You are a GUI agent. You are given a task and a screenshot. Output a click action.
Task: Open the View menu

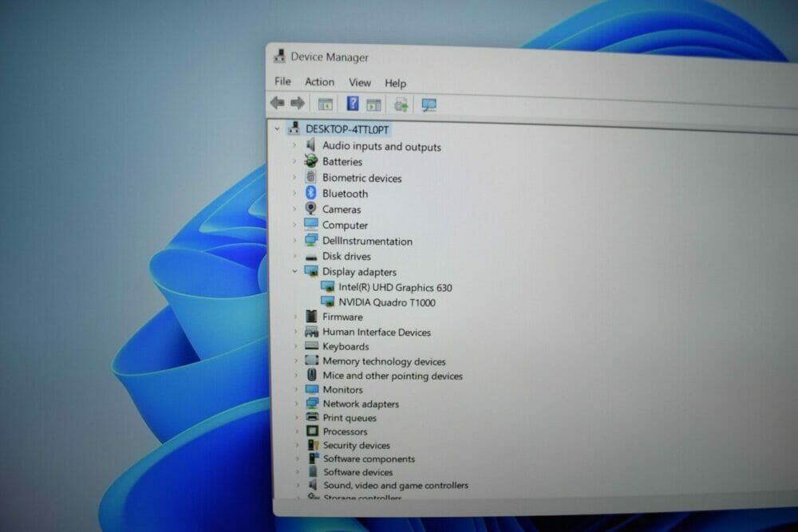[x=360, y=82]
